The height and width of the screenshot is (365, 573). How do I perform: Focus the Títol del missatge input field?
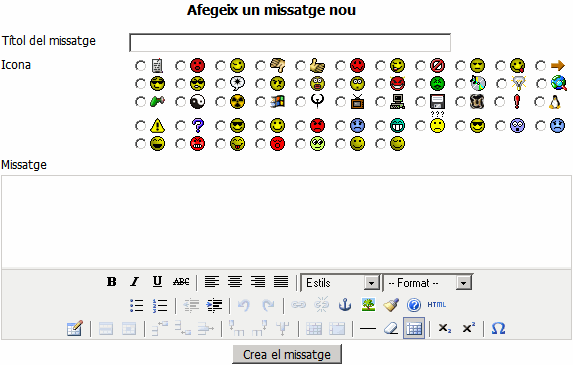pyautogui.click(x=290, y=42)
